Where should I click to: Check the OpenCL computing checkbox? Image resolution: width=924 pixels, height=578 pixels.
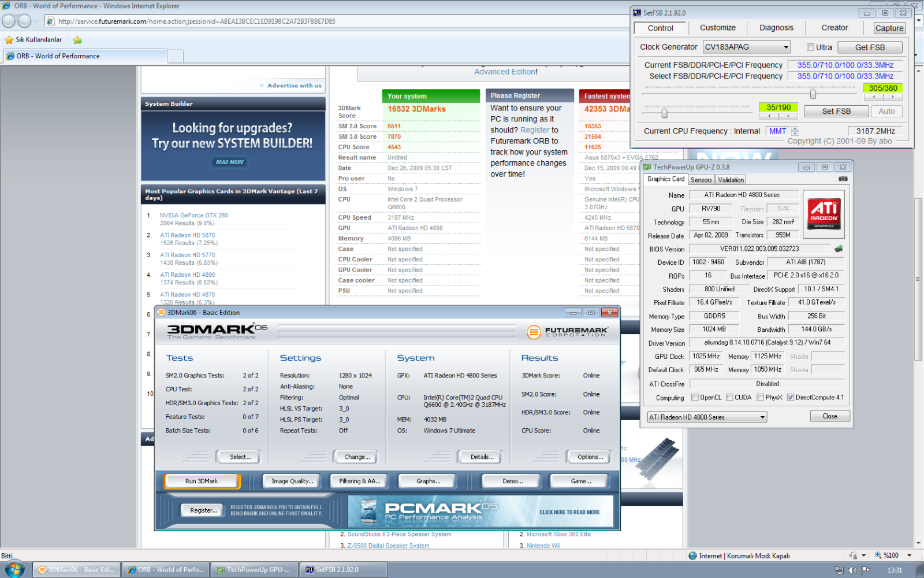coord(695,398)
